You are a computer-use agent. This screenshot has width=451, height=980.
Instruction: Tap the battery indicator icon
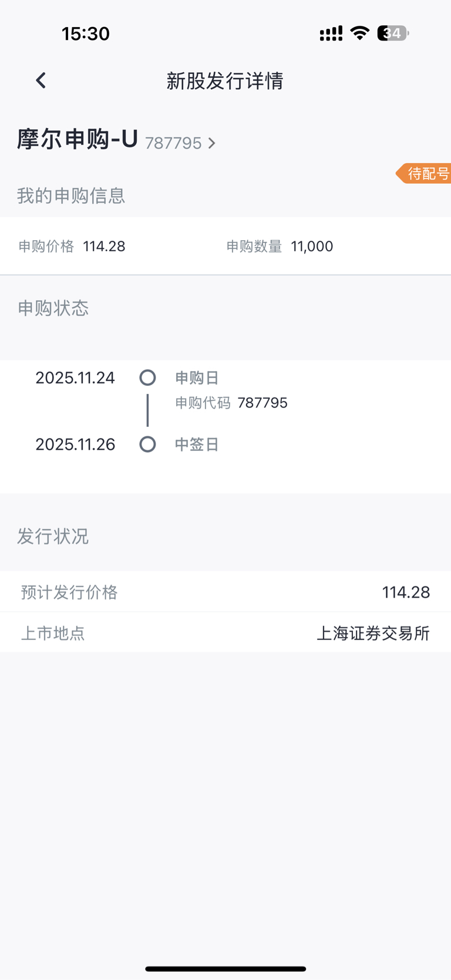click(393, 33)
